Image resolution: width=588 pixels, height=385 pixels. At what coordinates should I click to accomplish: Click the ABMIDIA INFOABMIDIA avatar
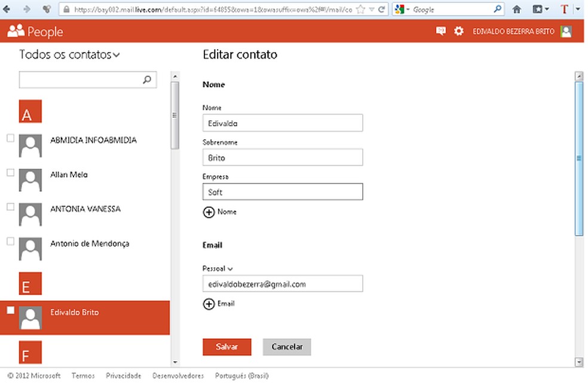point(30,146)
